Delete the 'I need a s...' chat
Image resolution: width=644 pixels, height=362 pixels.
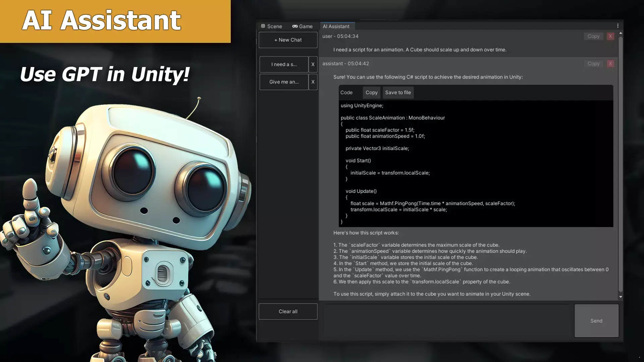pos(313,64)
